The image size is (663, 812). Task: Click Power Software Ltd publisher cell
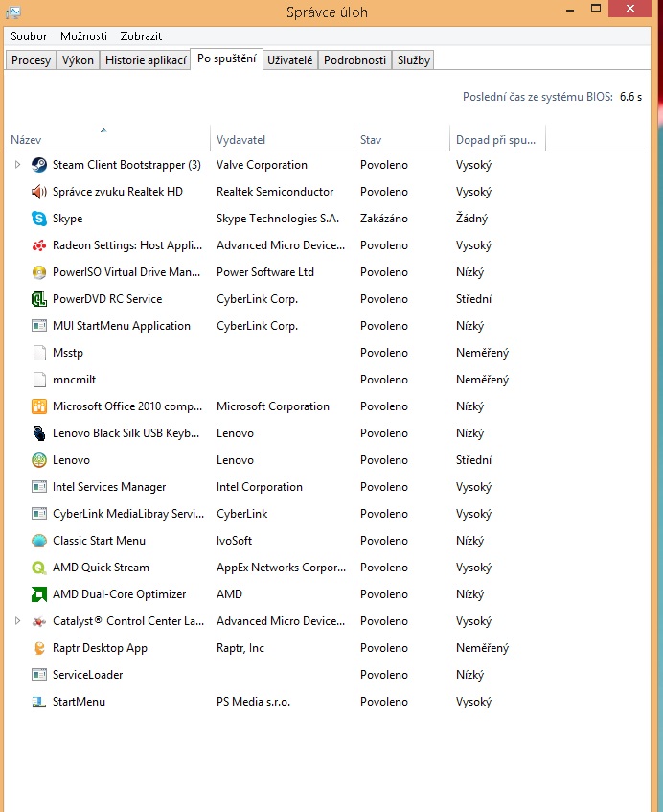coord(265,272)
